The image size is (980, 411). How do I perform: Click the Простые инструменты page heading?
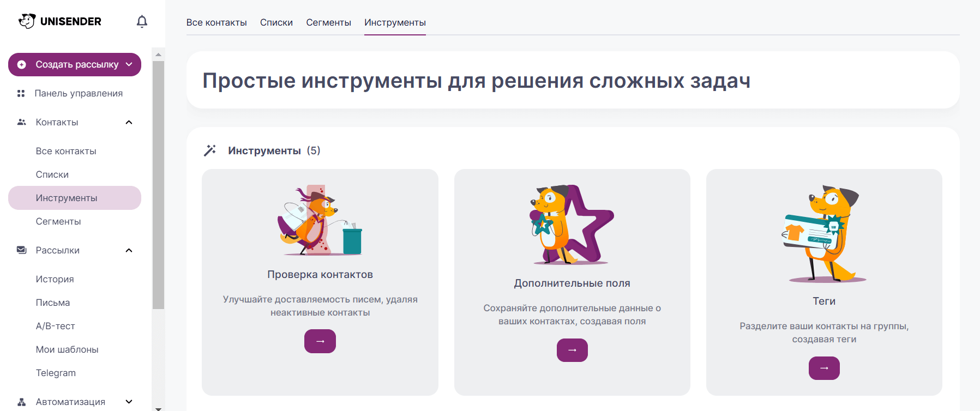[x=476, y=81]
